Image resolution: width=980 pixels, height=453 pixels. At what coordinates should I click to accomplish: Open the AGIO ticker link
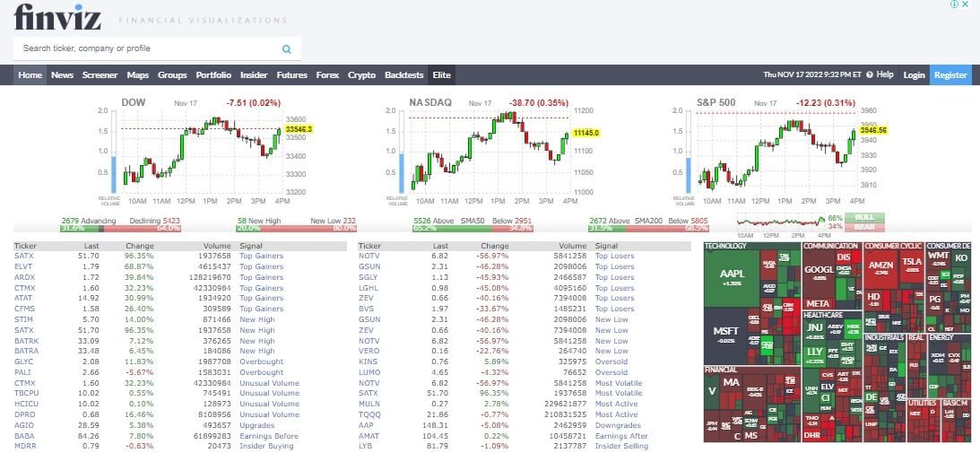[x=23, y=425]
